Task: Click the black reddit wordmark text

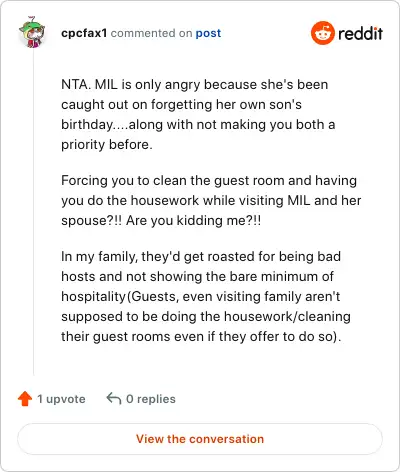Action: (x=360, y=33)
